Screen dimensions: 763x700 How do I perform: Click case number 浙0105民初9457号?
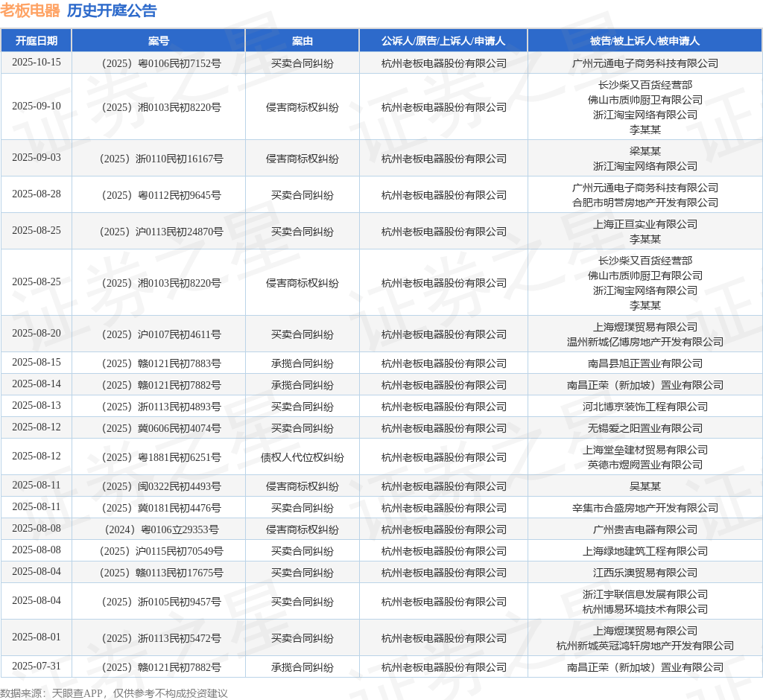[162, 602]
